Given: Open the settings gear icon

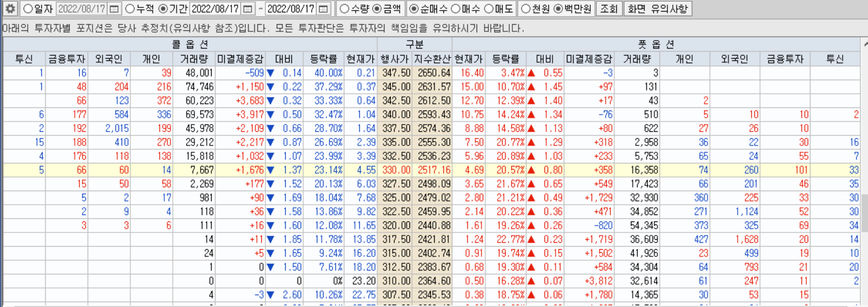Looking at the screenshot, I should (10, 9).
